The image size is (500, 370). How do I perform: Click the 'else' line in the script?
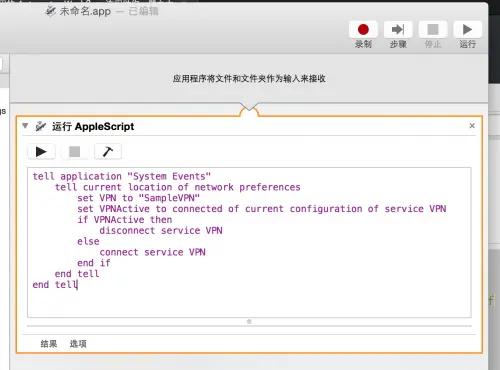[x=88, y=241]
